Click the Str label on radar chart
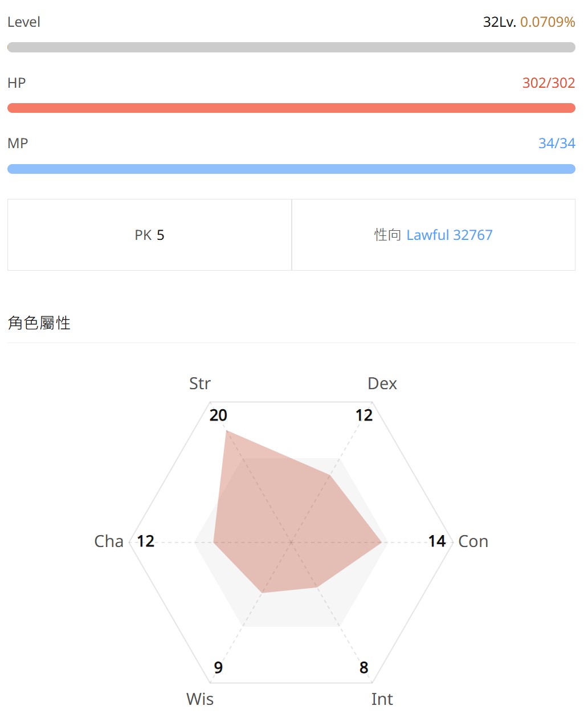This screenshot has height=714, width=588. click(200, 383)
